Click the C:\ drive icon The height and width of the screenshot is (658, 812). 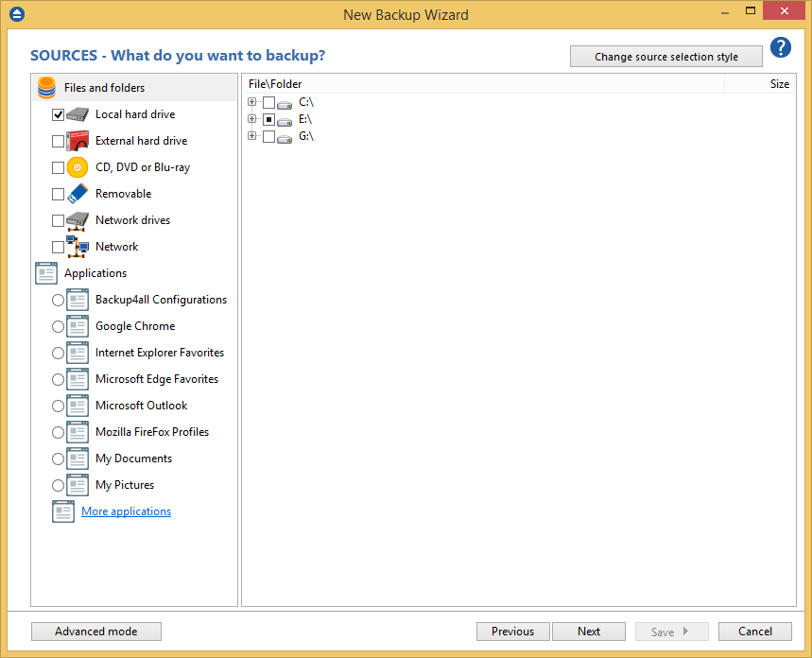point(285,105)
